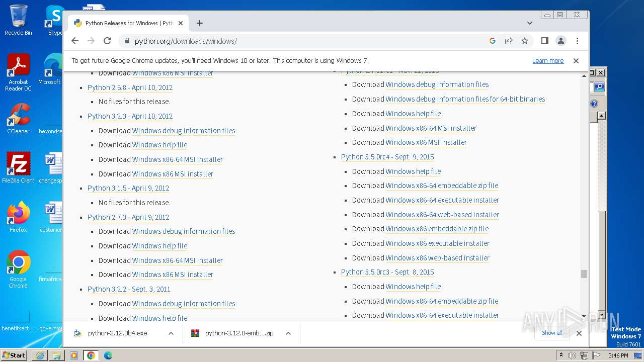Click the Learn more link
This screenshot has height=362, width=644.
pos(548,61)
